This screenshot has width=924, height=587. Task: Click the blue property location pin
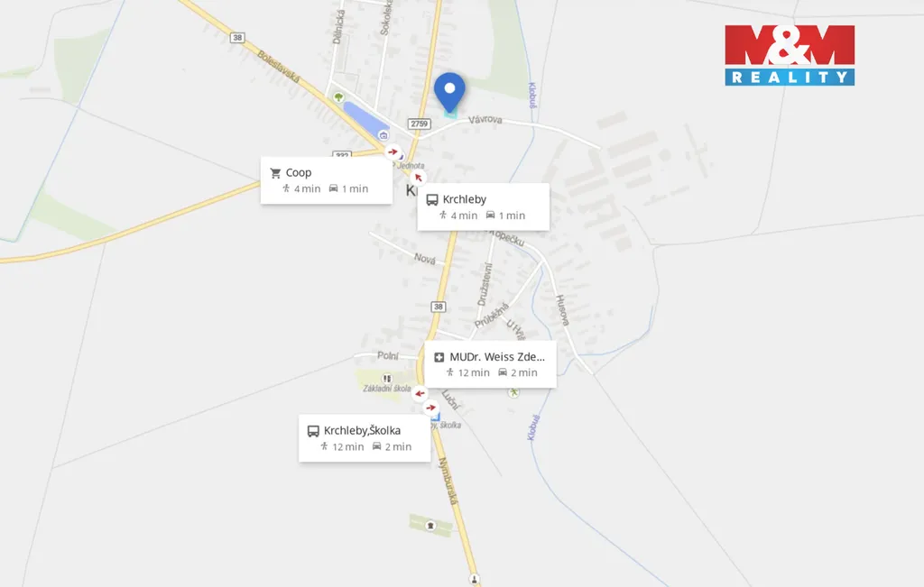click(x=449, y=93)
